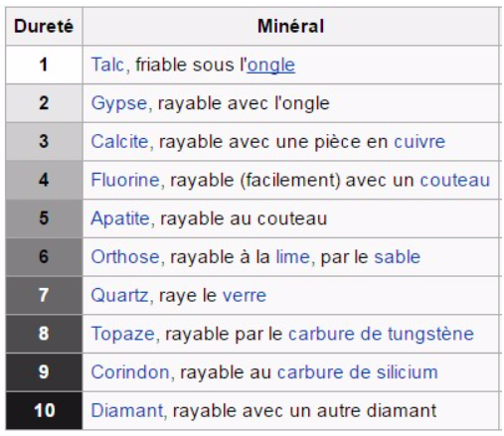Screen dimensions: 504x436
Task: Open the Orthose link
Action: tap(125, 257)
